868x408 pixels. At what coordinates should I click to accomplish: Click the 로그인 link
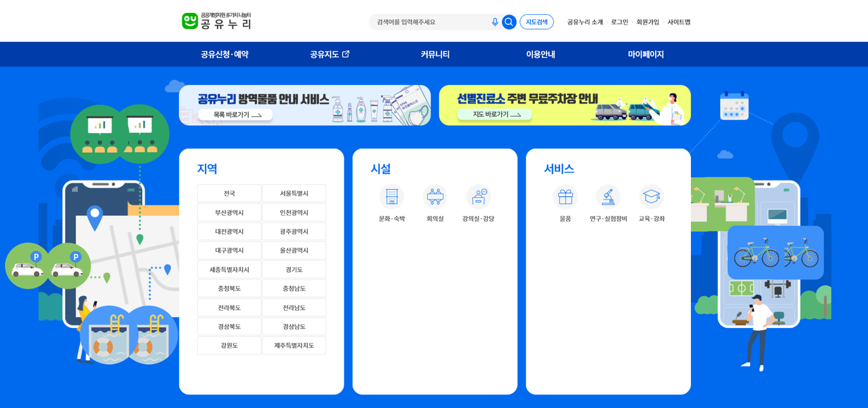point(619,22)
